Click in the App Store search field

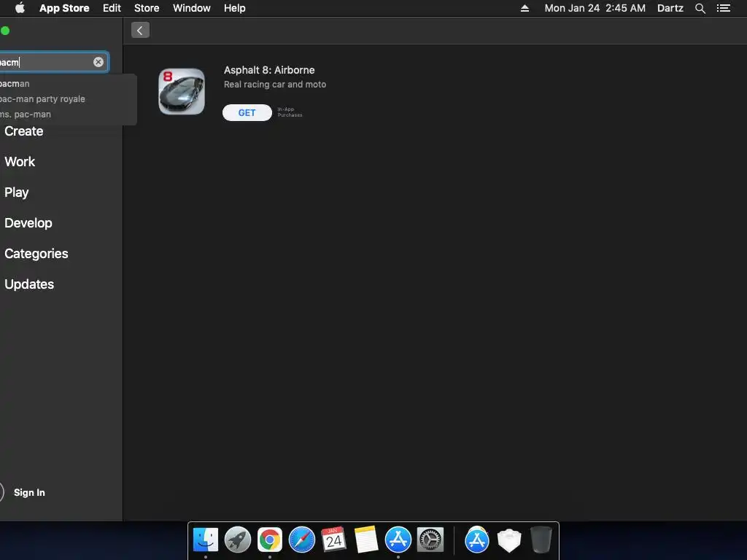53,62
